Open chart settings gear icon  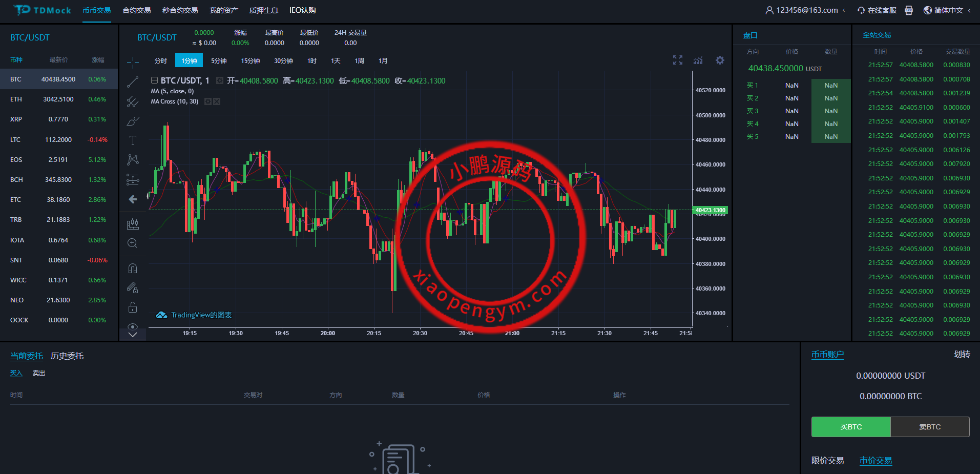tap(720, 60)
